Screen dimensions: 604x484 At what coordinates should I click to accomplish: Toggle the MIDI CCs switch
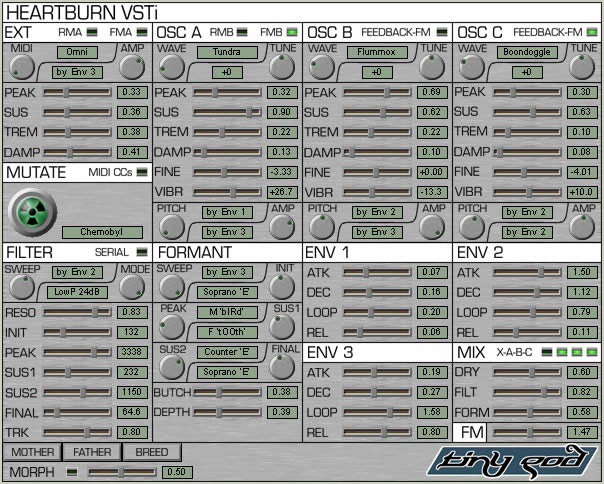[x=142, y=172]
